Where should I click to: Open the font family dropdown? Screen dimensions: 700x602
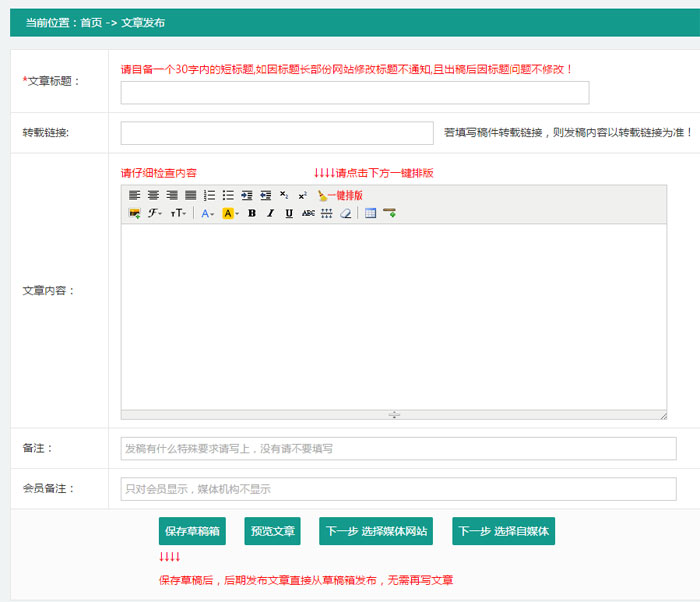(155, 213)
